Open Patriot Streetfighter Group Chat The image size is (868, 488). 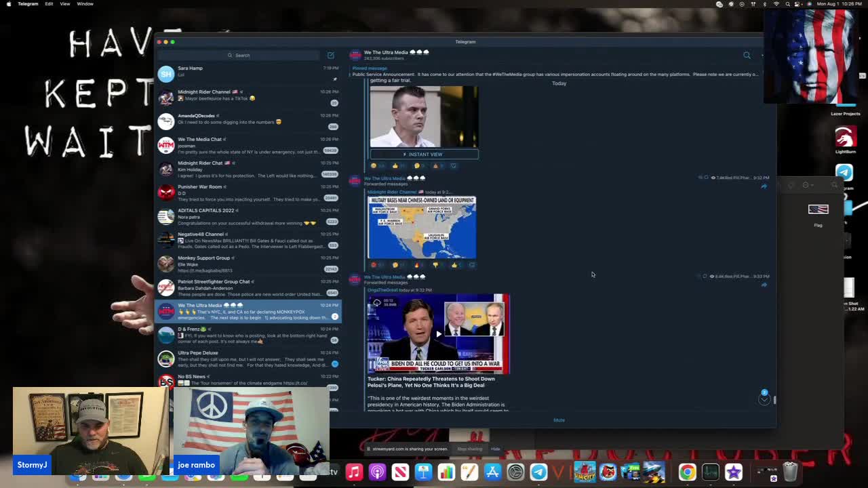pyautogui.click(x=248, y=287)
